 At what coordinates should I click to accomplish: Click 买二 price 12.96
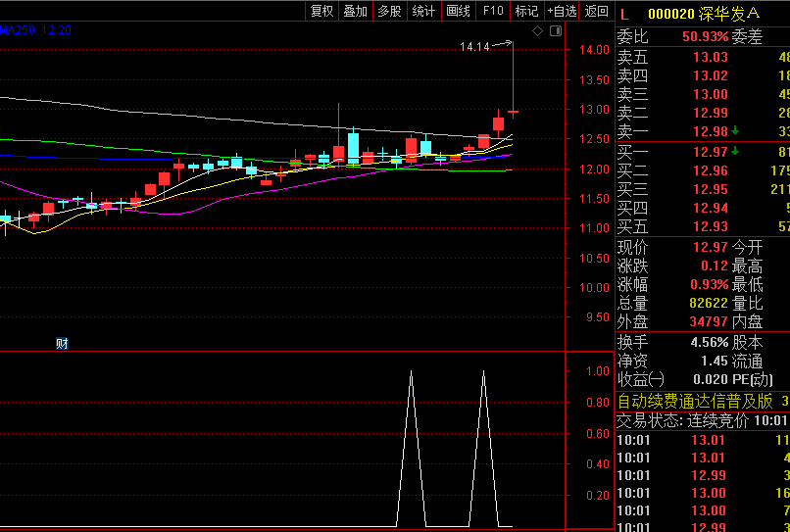(x=711, y=170)
